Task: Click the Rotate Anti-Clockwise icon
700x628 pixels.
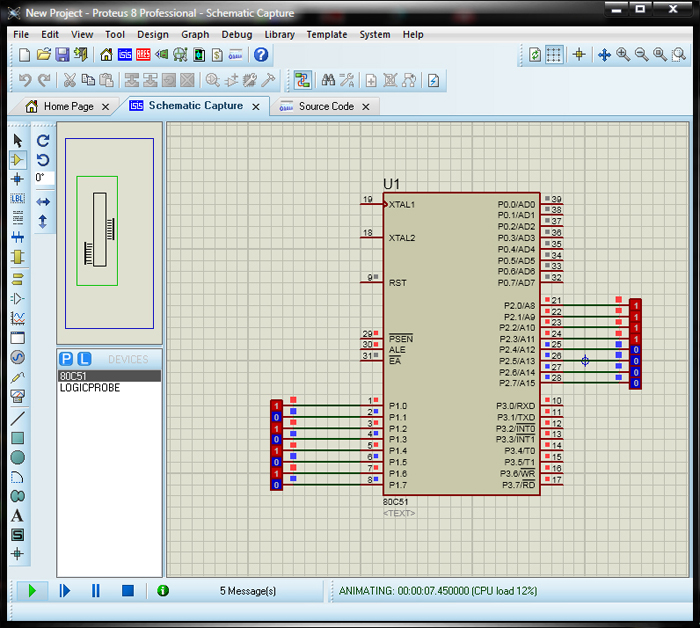Action: tap(43, 160)
